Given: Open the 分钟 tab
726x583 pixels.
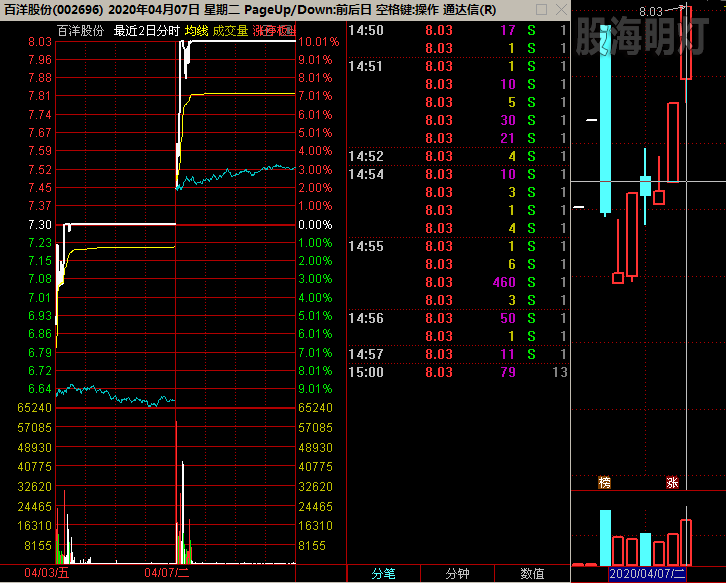Looking at the screenshot, I should [457, 574].
